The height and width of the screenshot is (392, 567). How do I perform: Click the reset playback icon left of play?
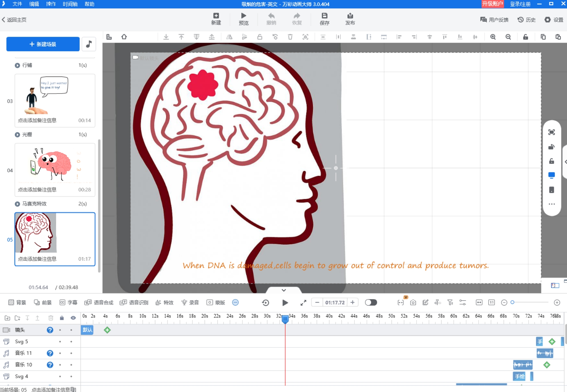coord(265,303)
